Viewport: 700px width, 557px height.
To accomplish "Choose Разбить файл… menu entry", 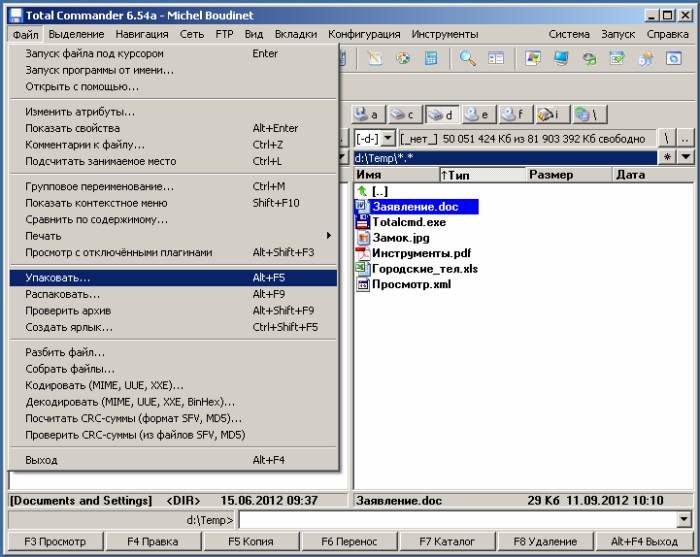I will tap(173, 352).
